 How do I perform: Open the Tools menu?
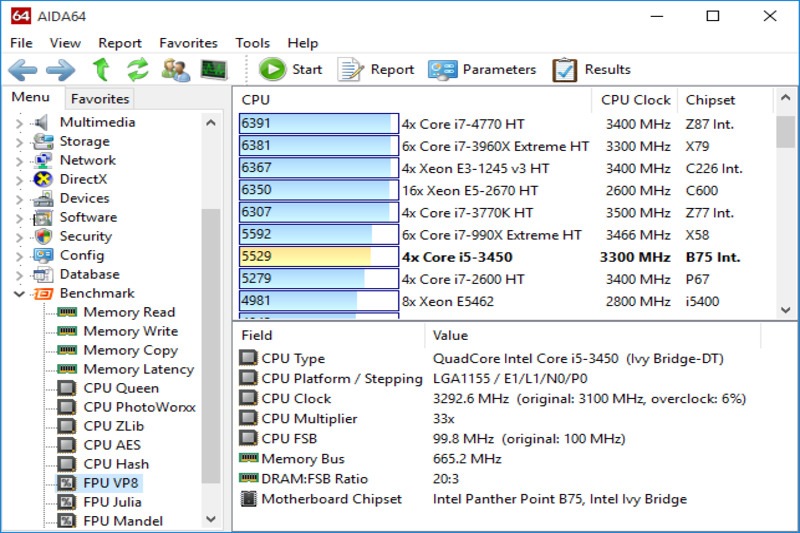[x=252, y=43]
